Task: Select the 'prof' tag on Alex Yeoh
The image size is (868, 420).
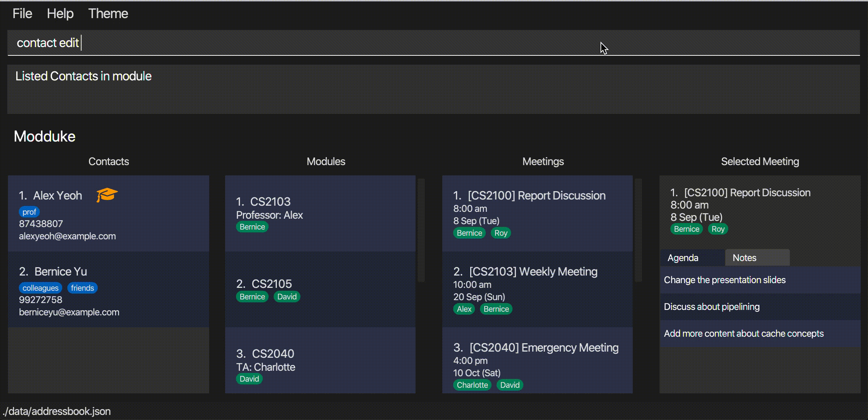Action: tap(28, 211)
